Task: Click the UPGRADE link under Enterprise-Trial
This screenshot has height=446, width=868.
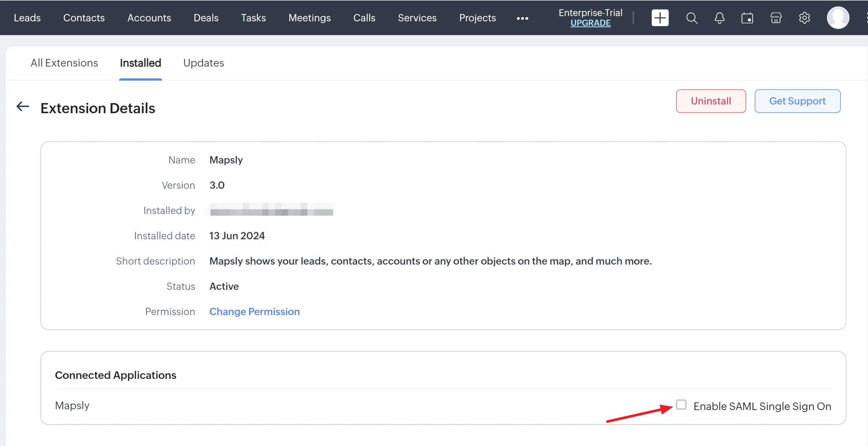Action: pos(590,23)
